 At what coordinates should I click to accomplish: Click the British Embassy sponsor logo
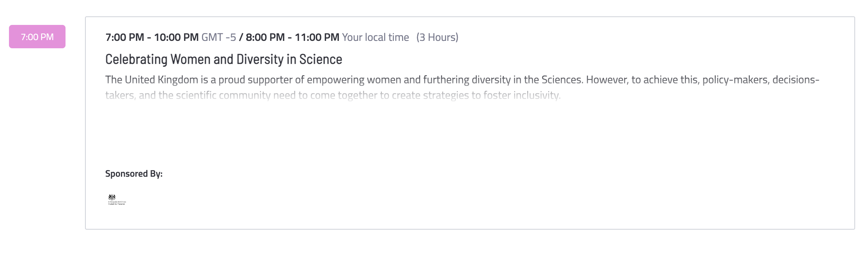point(117,200)
